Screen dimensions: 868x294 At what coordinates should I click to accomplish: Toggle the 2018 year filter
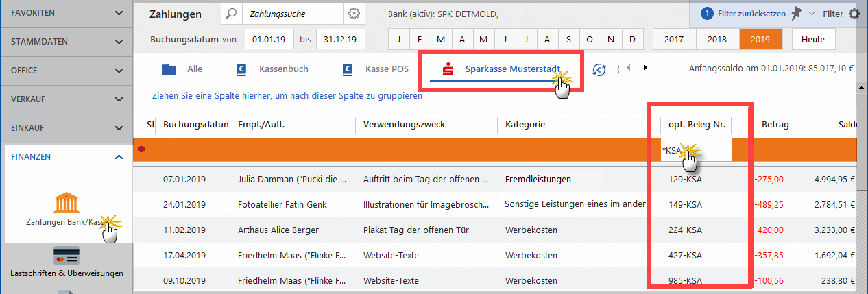click(717, 39)
